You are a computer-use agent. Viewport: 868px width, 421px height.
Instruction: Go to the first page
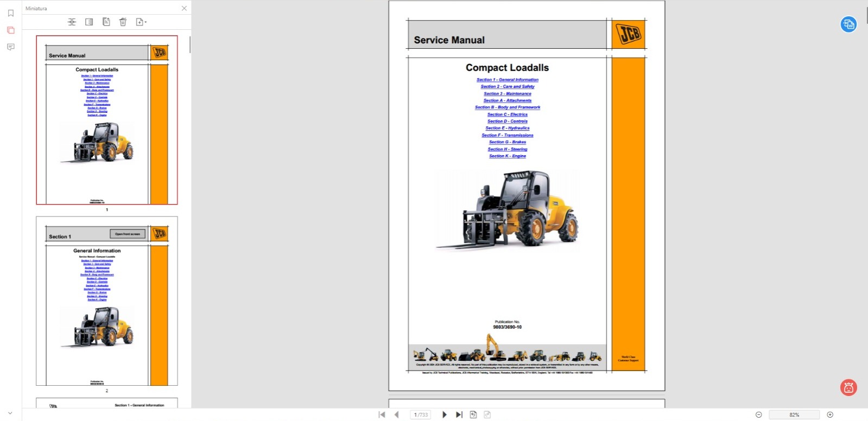click(x=382, y=414)
